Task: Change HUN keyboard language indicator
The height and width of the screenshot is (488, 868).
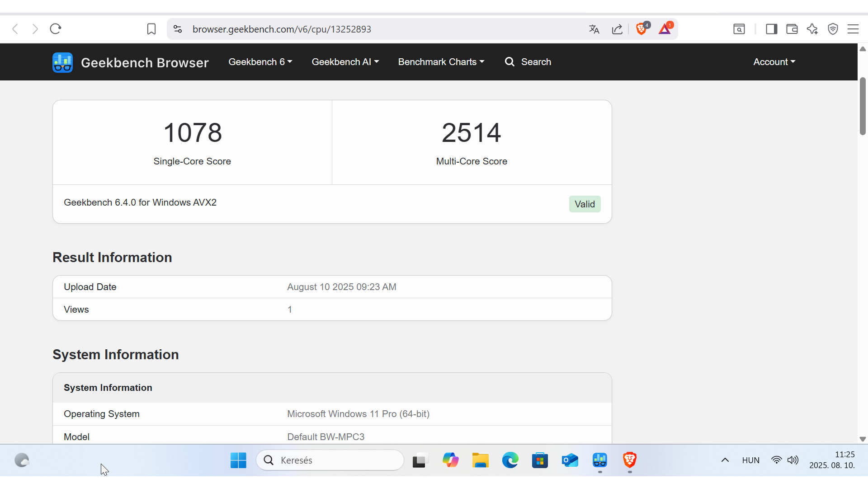Action: [x=751, y=460]
